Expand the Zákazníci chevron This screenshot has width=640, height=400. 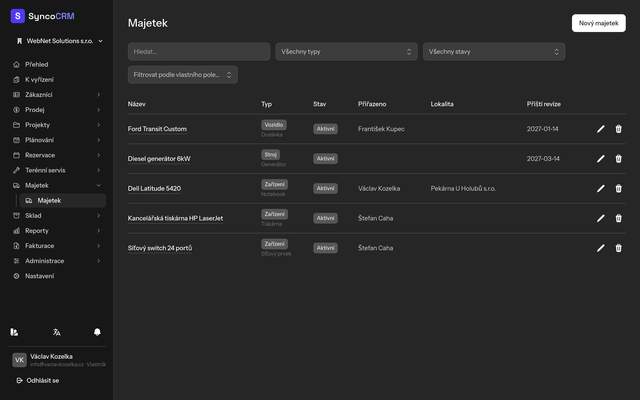[x=98, y=95]
